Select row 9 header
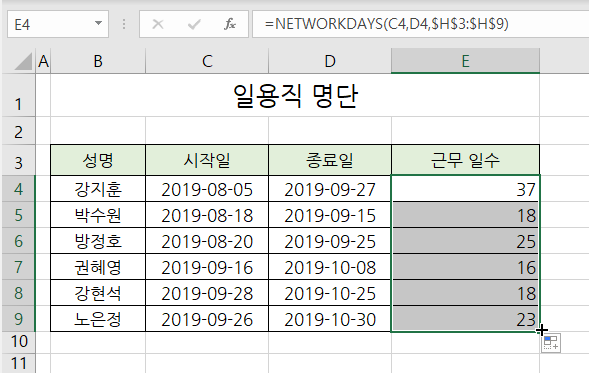Viewport: 589px width, 373px height. tap(19, 319)
